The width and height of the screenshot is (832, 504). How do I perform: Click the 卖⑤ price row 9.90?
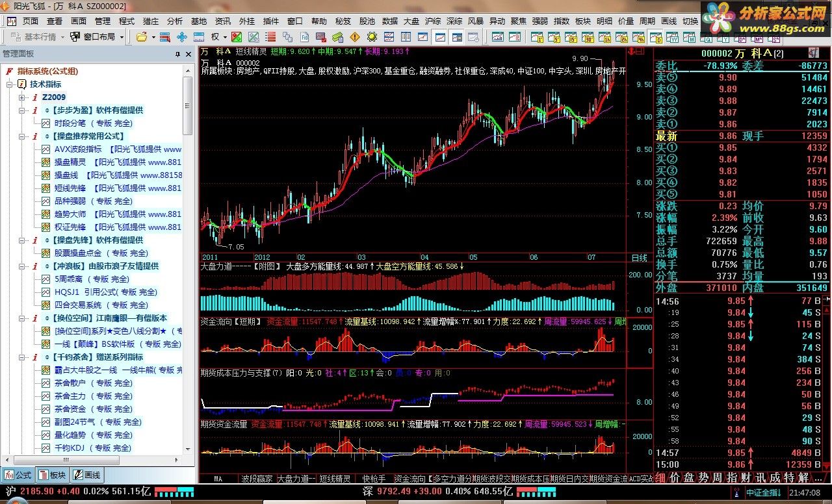[x=742, y=77]
